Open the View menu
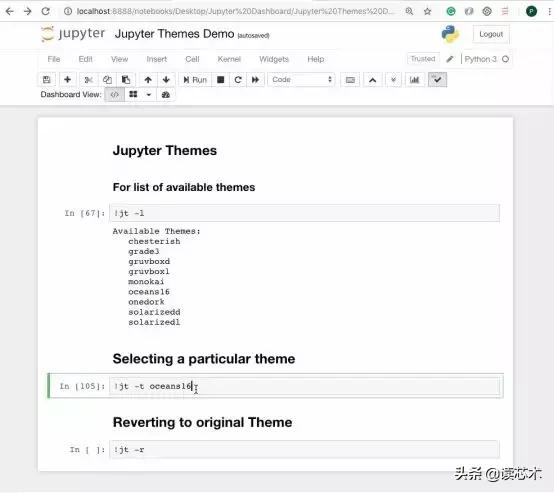This screenshot has width=554, height=493. (x=119, y=59)
